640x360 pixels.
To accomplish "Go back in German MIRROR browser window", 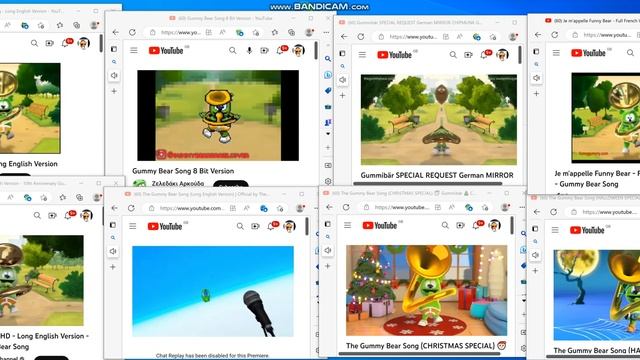I will [344, 36].
